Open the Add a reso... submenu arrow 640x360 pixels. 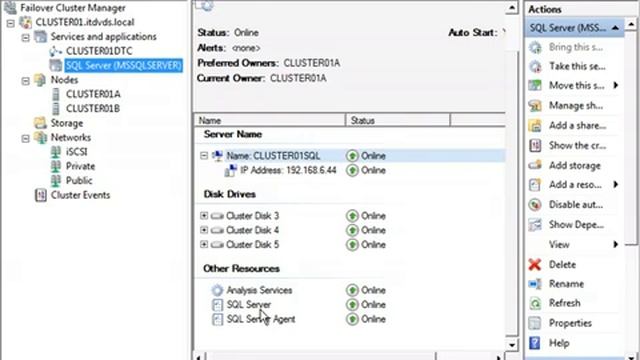click(x=616, y=184)
